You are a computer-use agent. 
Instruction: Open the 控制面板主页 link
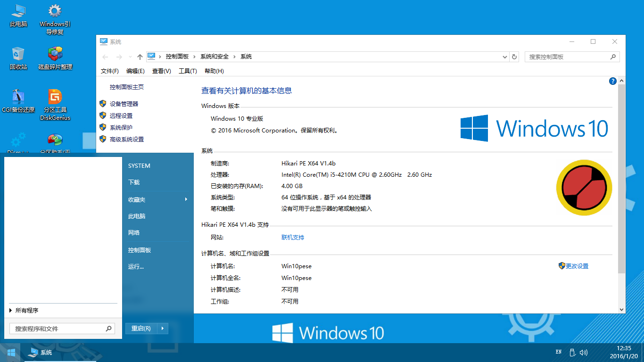click(x=127, y=87)
